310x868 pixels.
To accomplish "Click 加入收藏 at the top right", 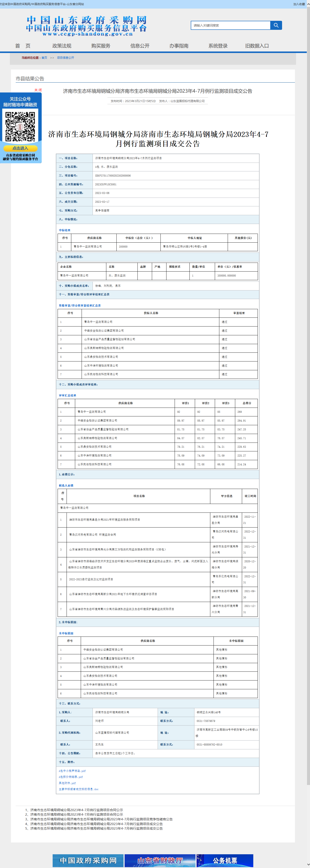I will 299,4.
